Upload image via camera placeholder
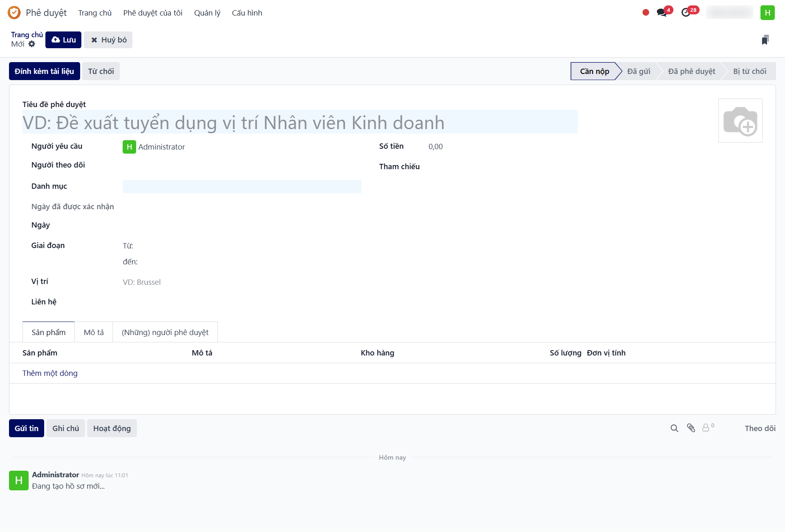785x532 pixels. tap(740, 121)
